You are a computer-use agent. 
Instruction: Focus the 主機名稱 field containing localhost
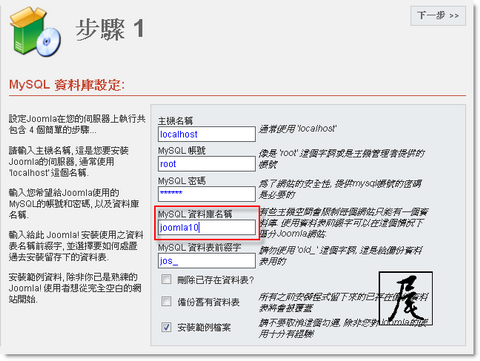207,134
